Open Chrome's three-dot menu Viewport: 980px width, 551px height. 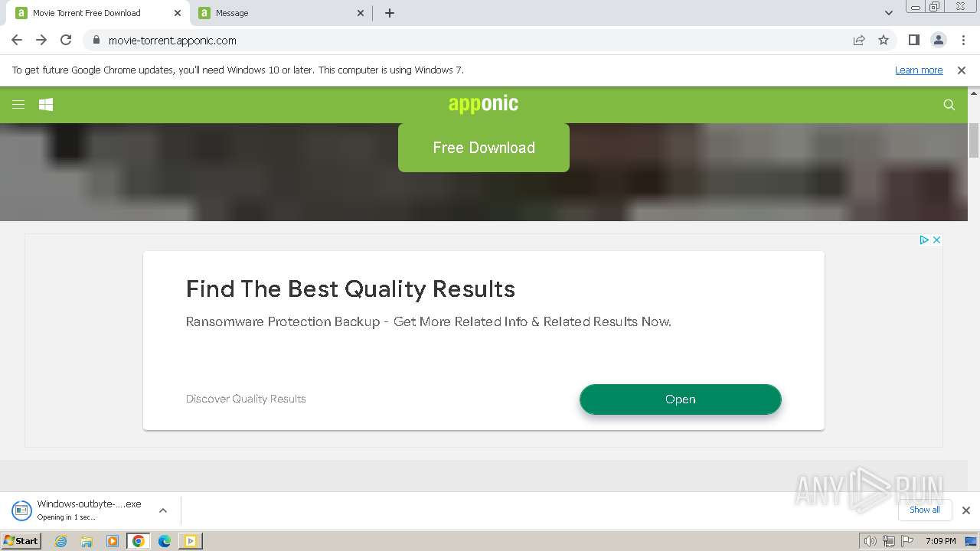[x=963, y=40]
